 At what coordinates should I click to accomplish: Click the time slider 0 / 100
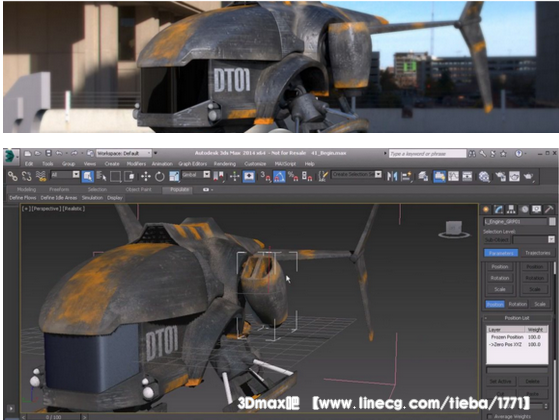click(53, 417)
